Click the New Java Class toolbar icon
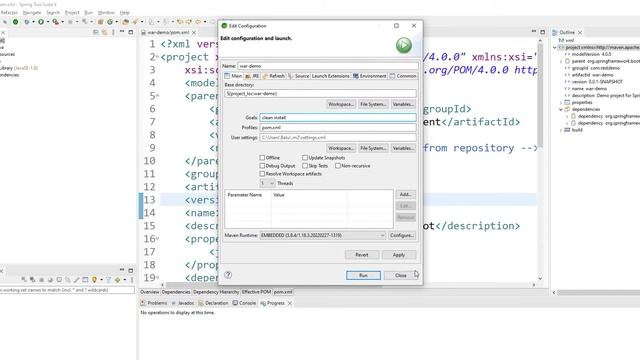Viewport: 640px width, 360px height. [110, 22]
